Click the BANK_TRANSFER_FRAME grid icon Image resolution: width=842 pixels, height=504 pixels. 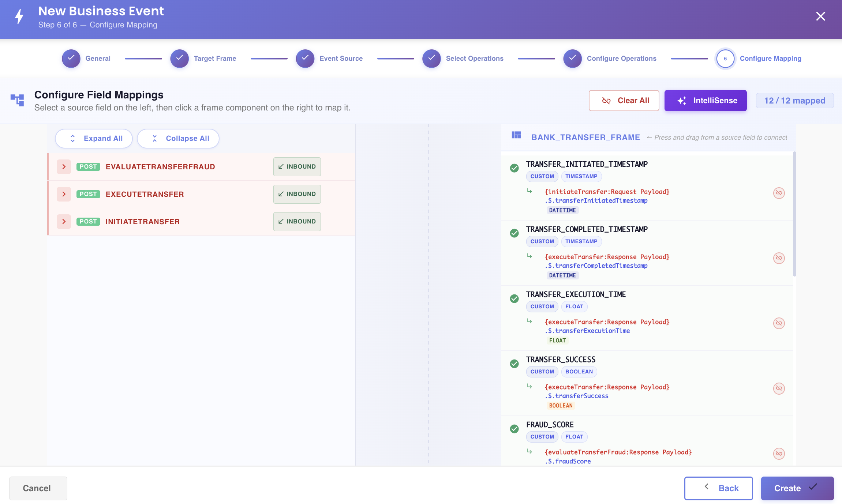[x=516, y=135]
